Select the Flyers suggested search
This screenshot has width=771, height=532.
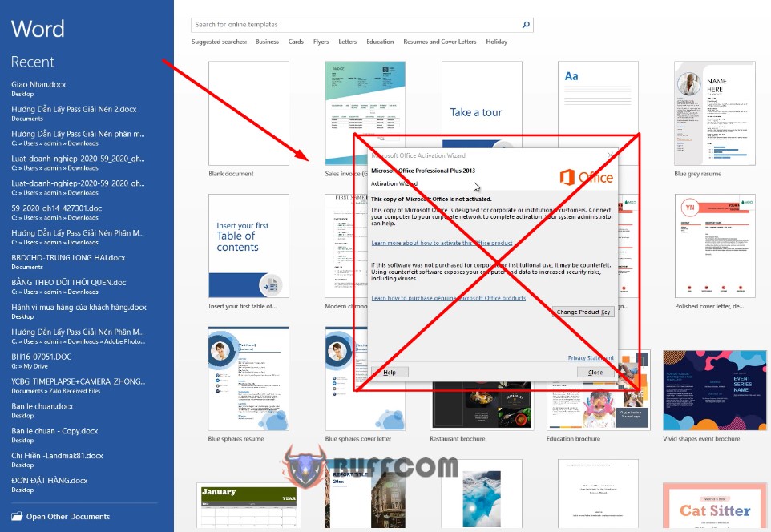(321, 42)
